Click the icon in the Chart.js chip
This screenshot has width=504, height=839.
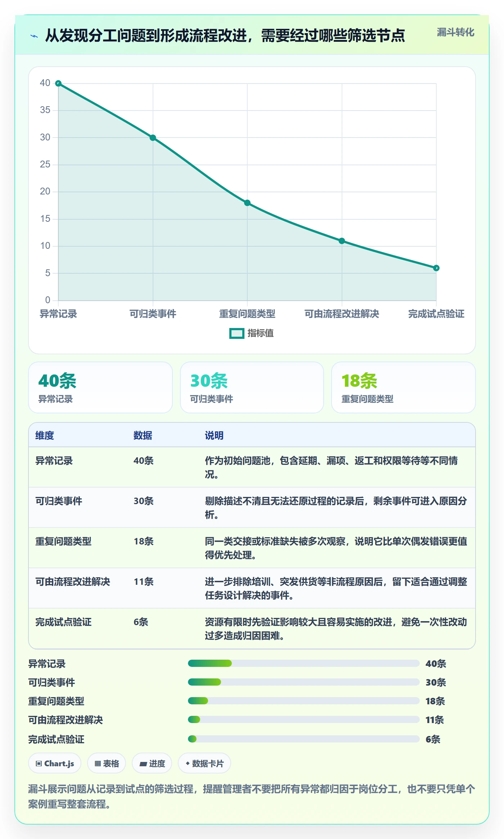39,763
